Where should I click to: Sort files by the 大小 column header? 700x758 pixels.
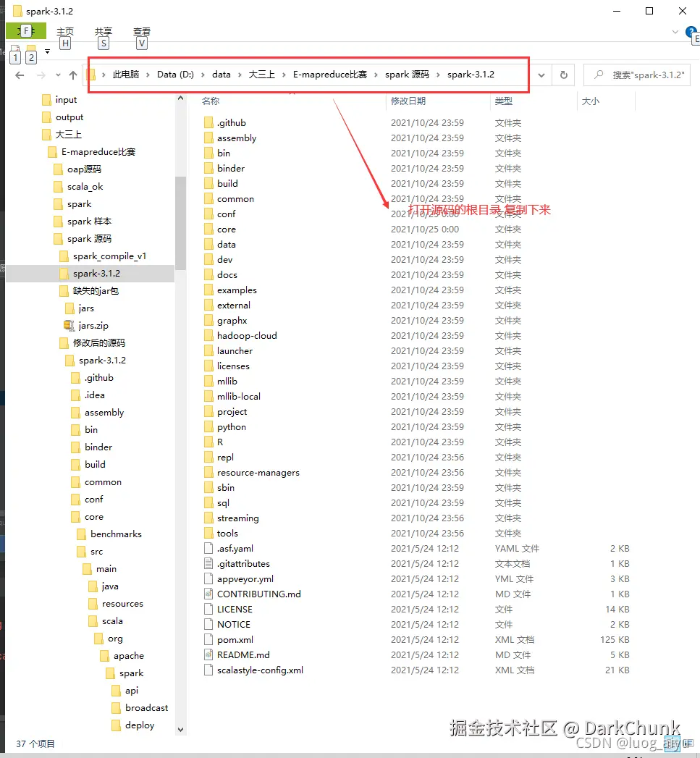(x=590, y=101)
